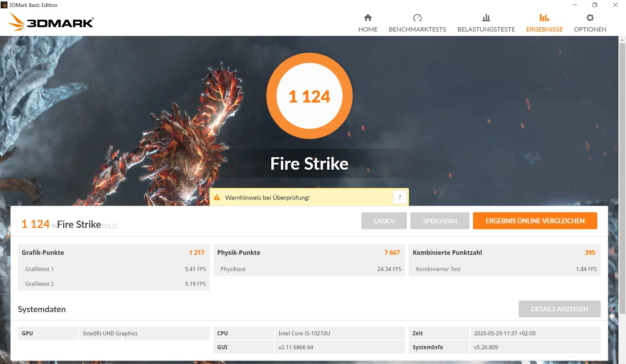Click the Physiktest row
Image resolution: width=626 pixels, height=364 pixels.
pos(309,269)
